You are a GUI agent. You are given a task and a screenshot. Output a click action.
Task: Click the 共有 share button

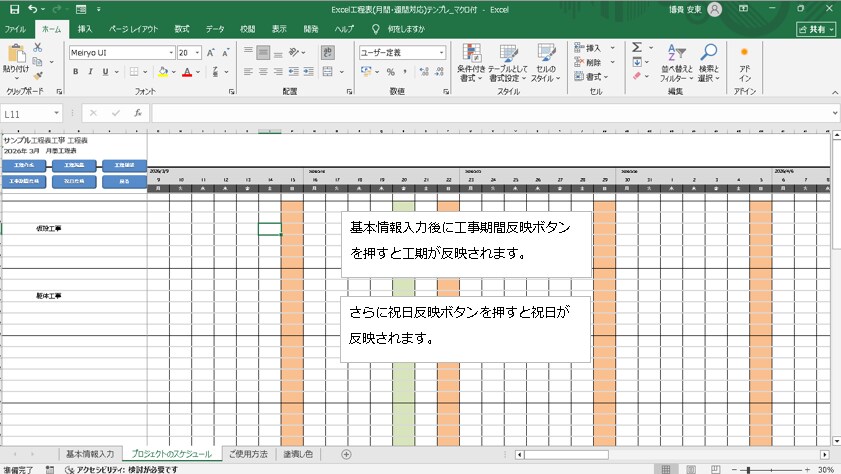816,29
